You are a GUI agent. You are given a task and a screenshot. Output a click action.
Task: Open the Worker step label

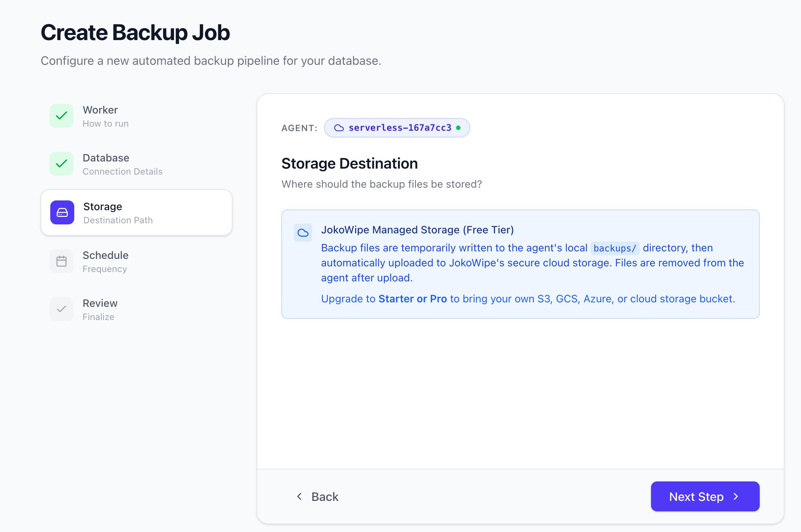click(x=100, y=110)
